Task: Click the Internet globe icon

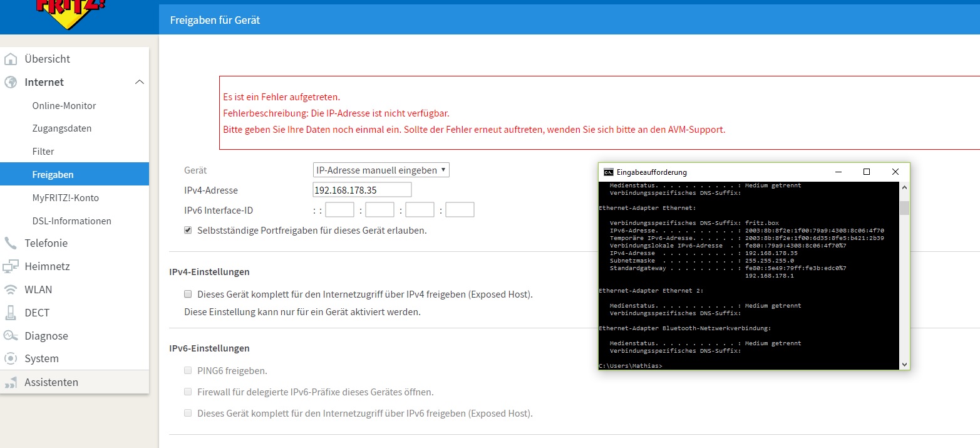Action: (10, 83)
